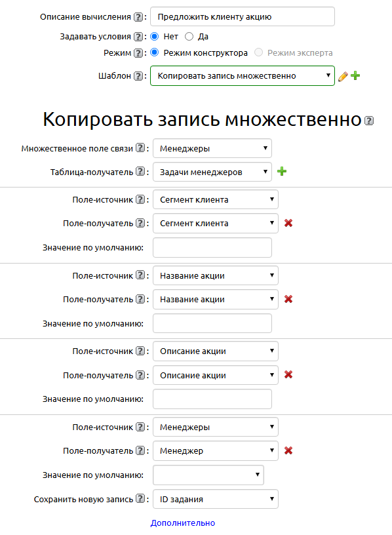Open the Множественное поле связи dropdown

click(212, 148)
